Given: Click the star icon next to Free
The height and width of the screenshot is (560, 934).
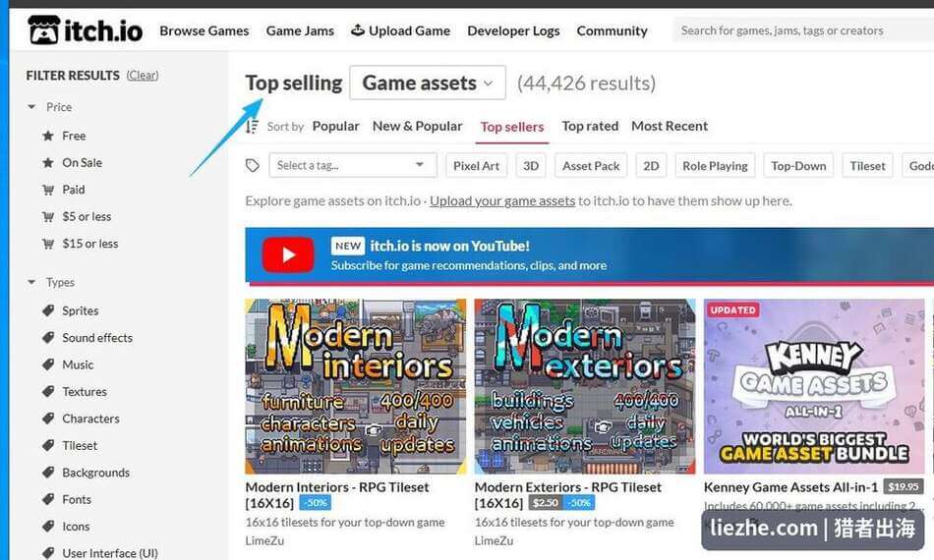Looking at the screenshot, I should coord(48,136).
